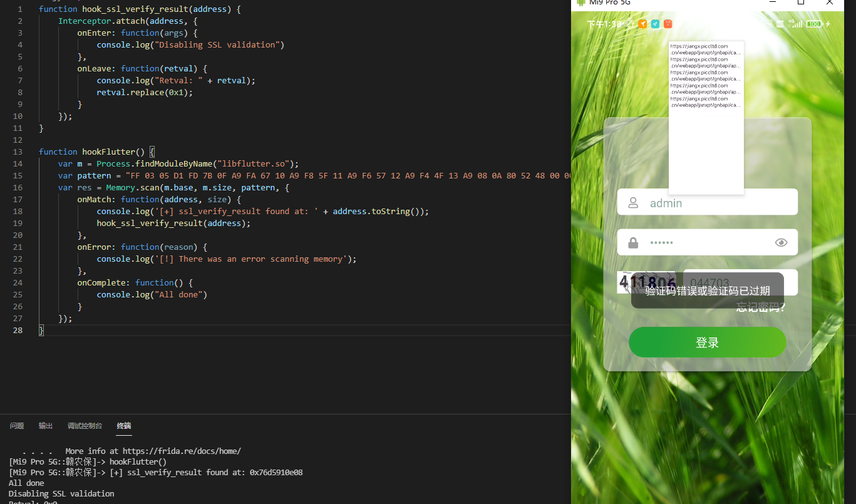856x504 pixels.
Task: Click the 'pattern' variable name on line 15
Action: [94, 175]
